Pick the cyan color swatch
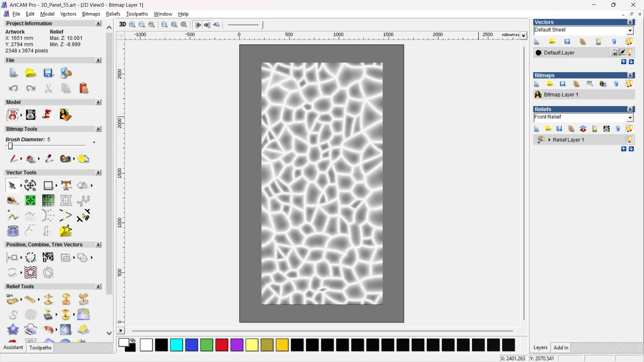This screenshot has height=362, width=644. [x=176, y=345]
